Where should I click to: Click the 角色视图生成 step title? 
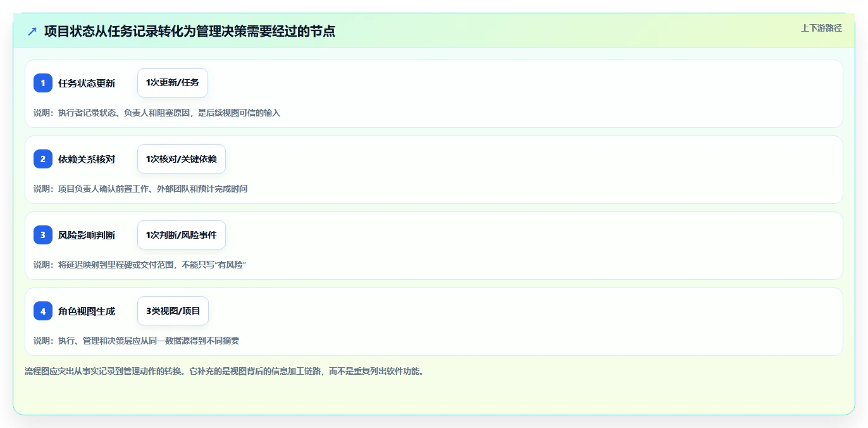(87, 311)
